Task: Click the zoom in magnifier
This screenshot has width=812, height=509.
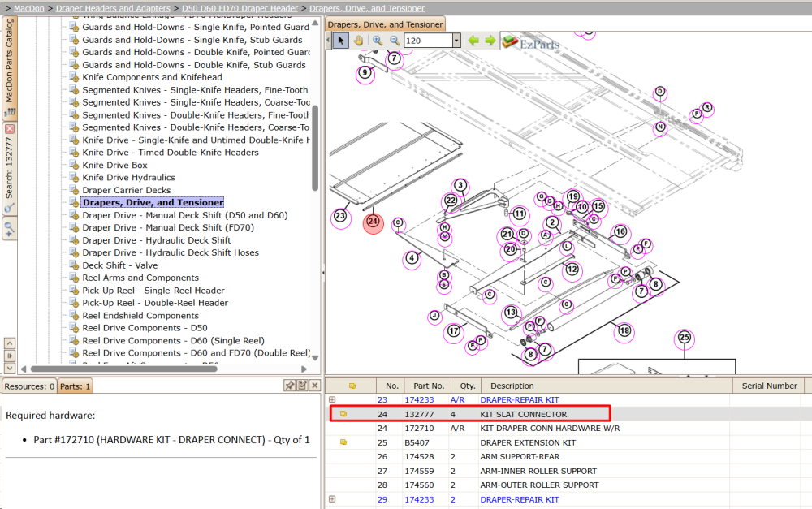Action: tap(378, 41)
